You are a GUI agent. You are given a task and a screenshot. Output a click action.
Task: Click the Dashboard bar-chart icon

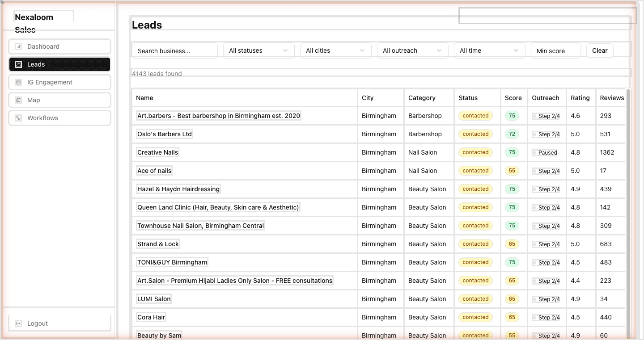pyautogui.click(x=19, y=46)
